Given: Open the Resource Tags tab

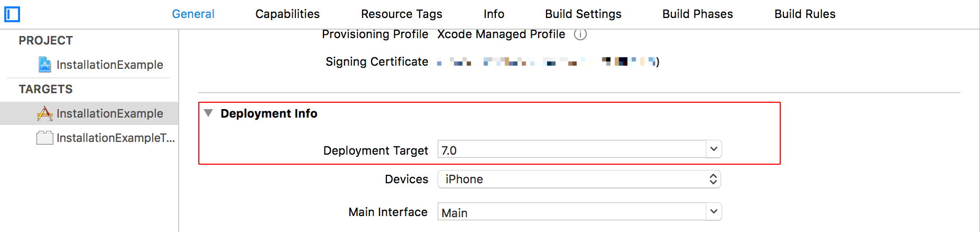Looking at the screenshot, I should click(402, 14).
